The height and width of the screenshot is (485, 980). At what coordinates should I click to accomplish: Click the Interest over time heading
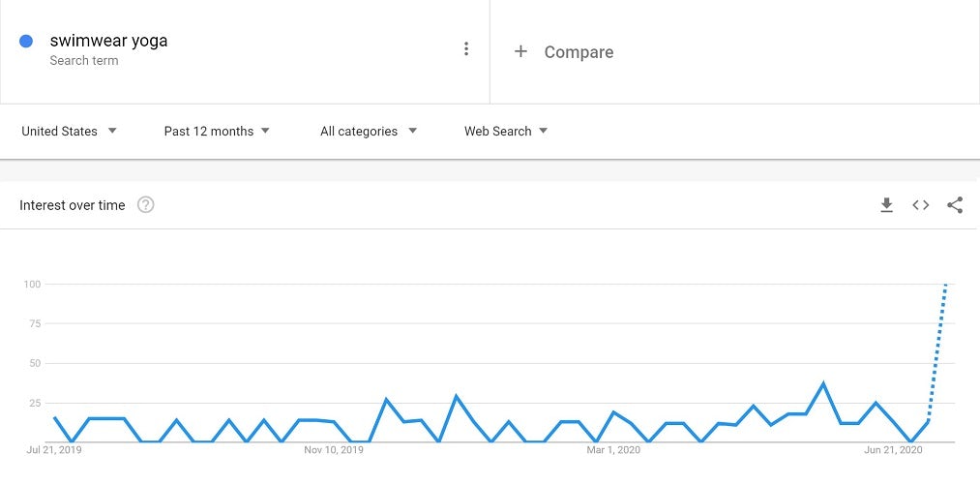tap(73, 205)
